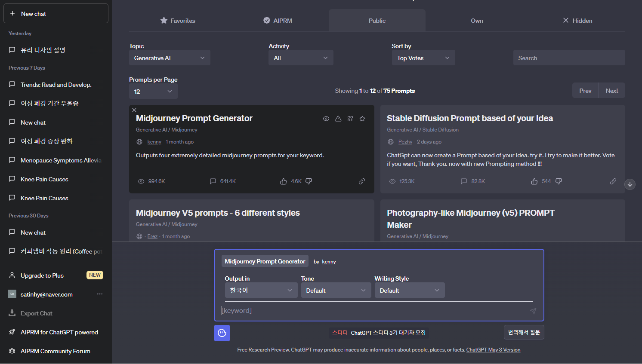Viewport: 642px width, 364px height.
Task: Click the send arrow in keyword field
Action: click(533, 311)
